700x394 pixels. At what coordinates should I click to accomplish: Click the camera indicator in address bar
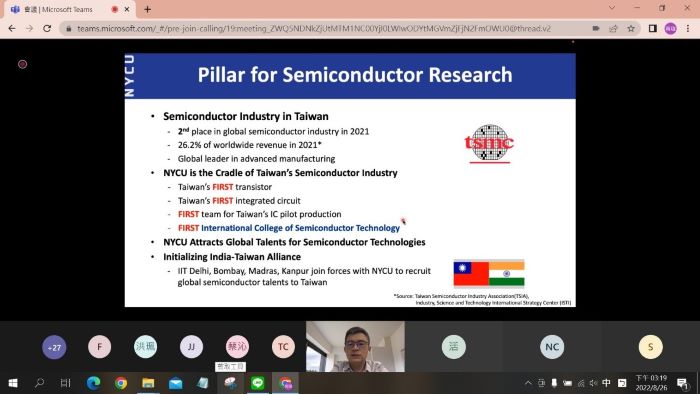pos(596,29)
